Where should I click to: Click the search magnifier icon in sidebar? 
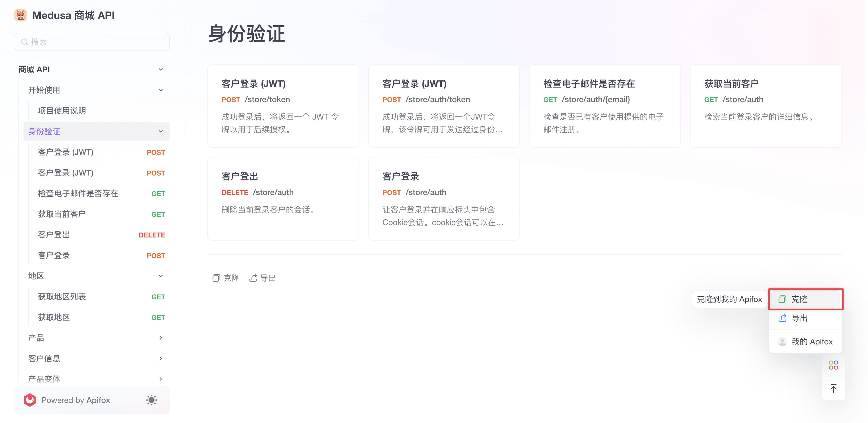[x=24, y=41]
